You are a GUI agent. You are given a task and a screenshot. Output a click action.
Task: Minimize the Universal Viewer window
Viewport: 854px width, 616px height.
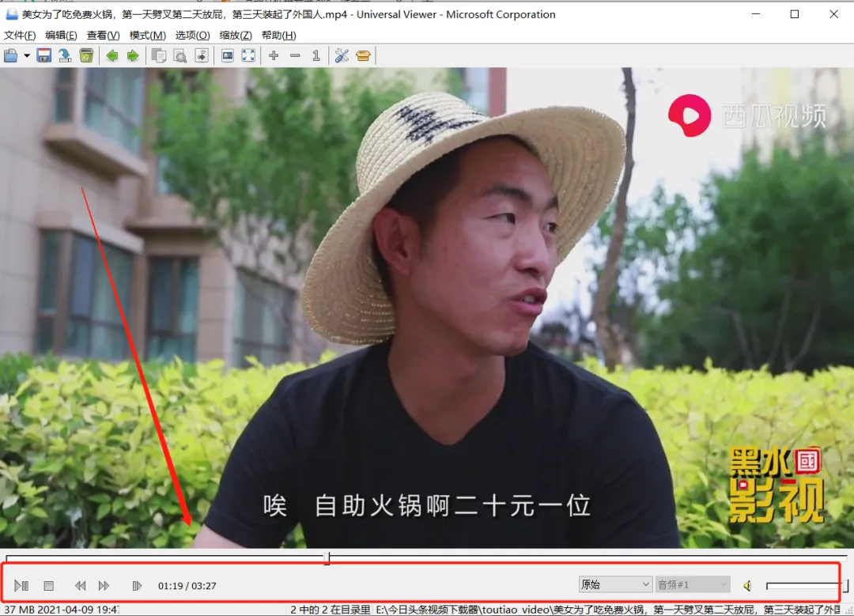pos(755,14)
